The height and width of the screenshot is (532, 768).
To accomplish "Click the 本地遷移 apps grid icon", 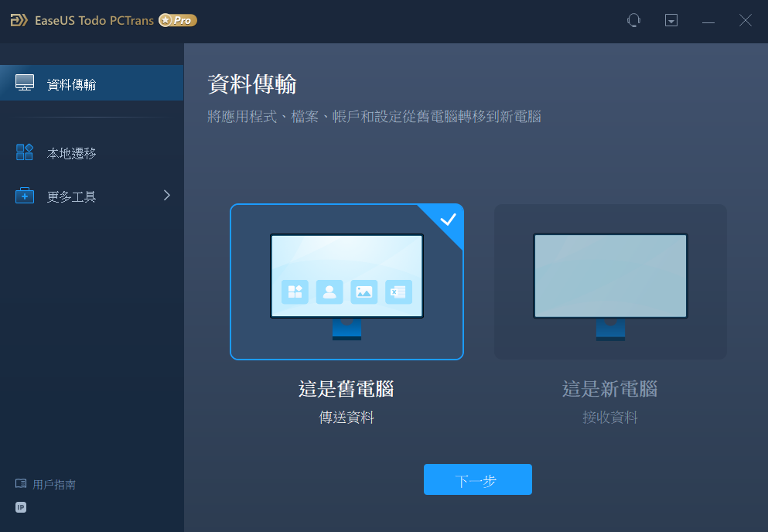I will 25,152.
